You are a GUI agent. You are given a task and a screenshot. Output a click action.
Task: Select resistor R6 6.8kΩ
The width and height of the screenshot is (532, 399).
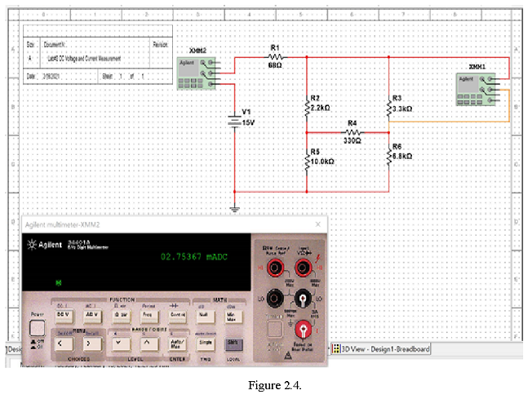pos(389,157)
